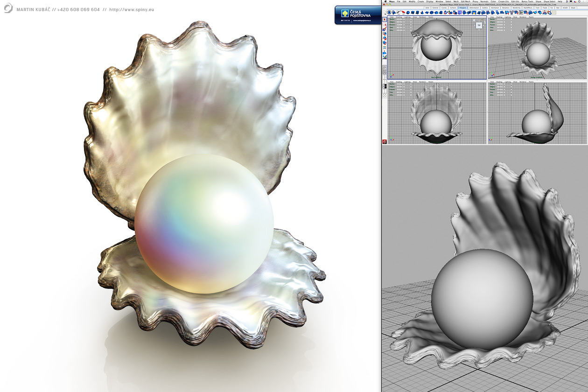Open the persp viewport's Lighting menu
Viewport: 588px width, 392px height.
point(507,17)
